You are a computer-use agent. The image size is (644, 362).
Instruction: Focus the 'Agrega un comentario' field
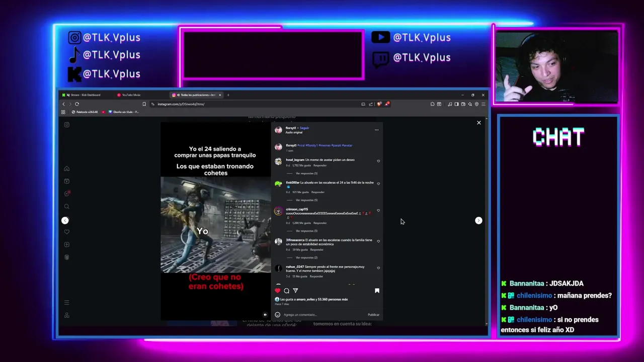tap(324, 315)
